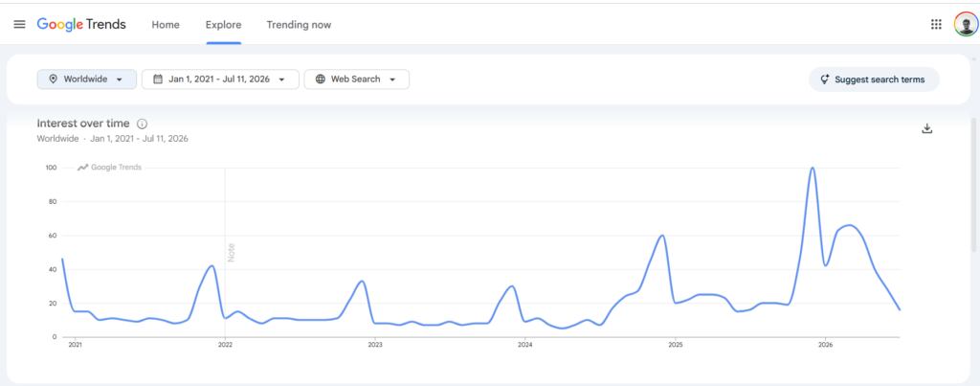Click the 2023 x-axis label
This screenshot has width=980, height=386.
tap(375, 345)
